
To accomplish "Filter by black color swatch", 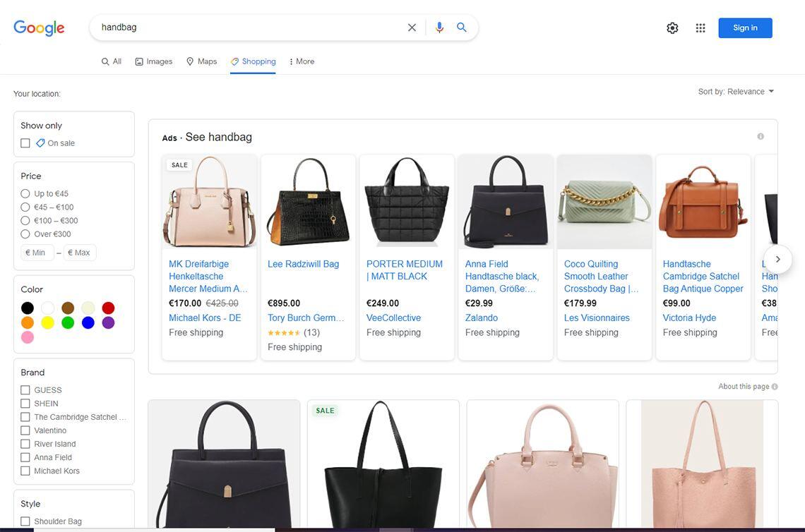I will tap(28, 308).
